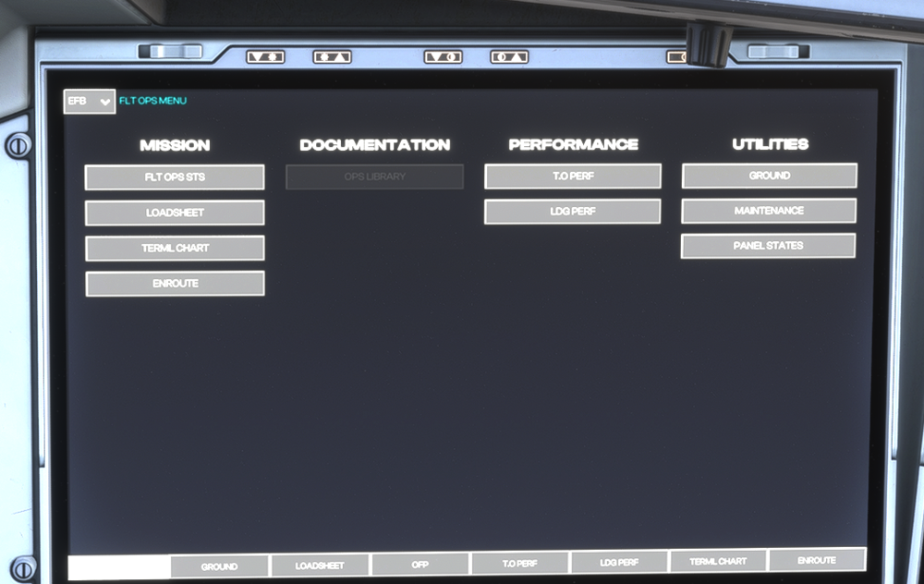The width and height of the screenshot is (924, 584).
Task: Select the TERML CHART bottom tab
Action: click(718, 562)
